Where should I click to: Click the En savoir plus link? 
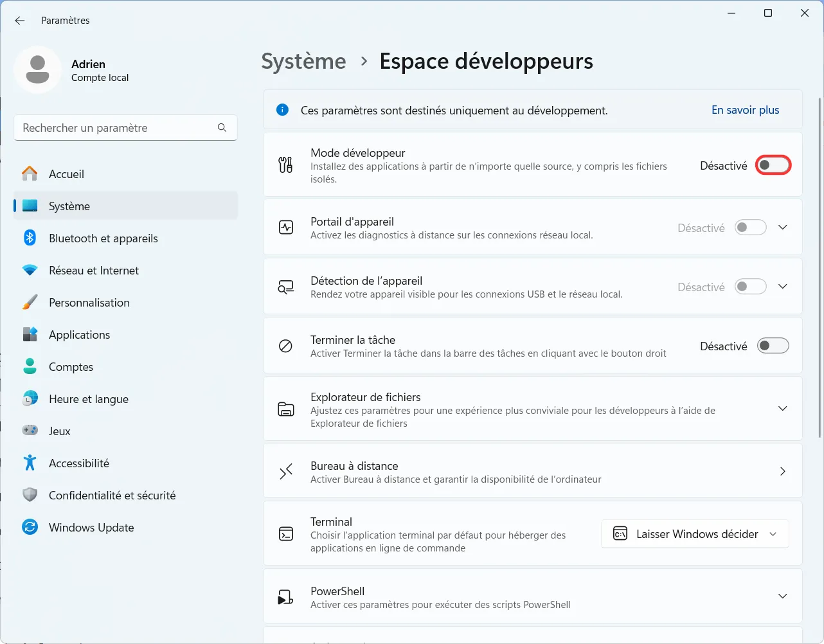pyautogui.click(x=745, y=110)
